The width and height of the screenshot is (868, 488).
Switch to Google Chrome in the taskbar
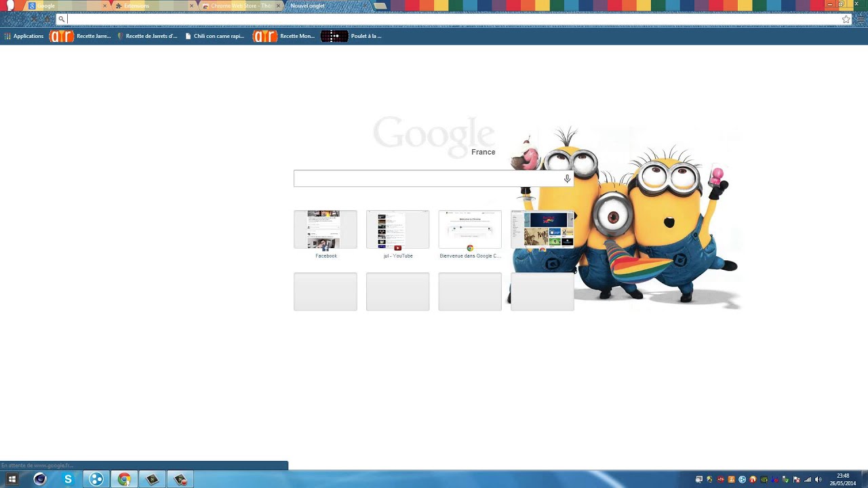(124, 479)
